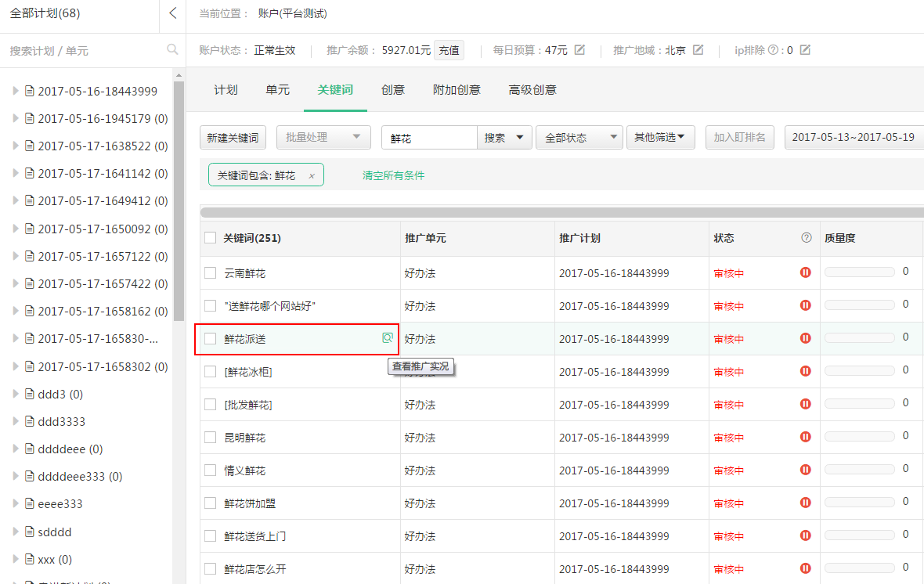
Task: Open the 搜索 dropdown arrow
Action: click(x=519, y=137)
